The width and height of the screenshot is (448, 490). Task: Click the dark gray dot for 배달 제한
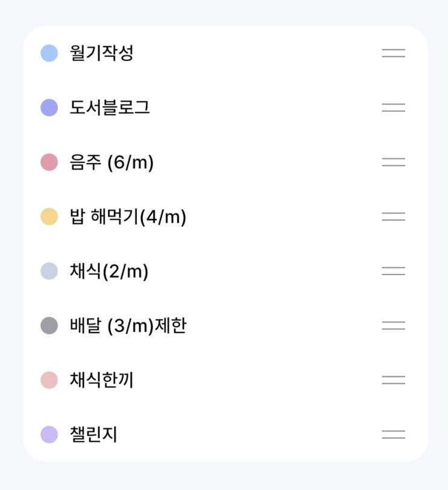[x=49, y=326]
